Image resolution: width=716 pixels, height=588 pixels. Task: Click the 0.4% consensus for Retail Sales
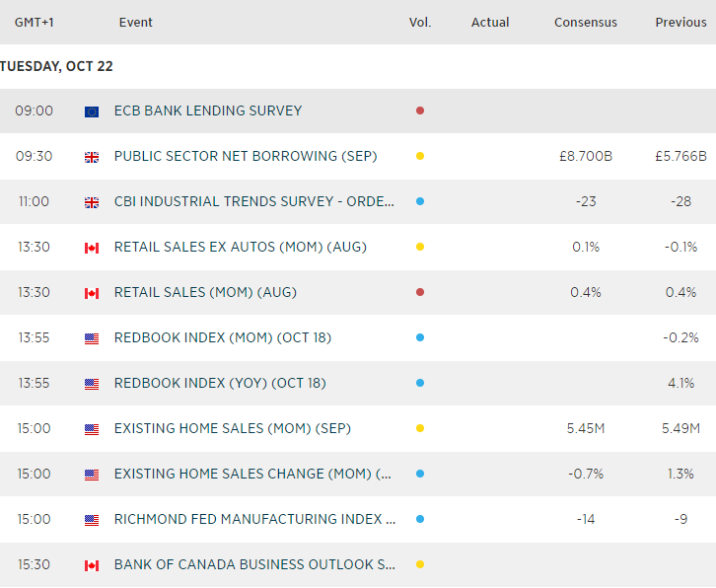pos(586,292)
